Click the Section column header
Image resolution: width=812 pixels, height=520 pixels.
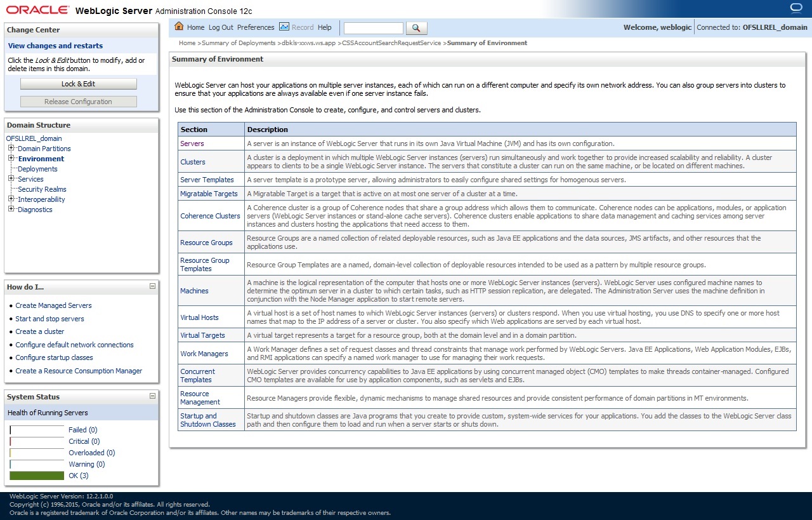pos(211,130)
